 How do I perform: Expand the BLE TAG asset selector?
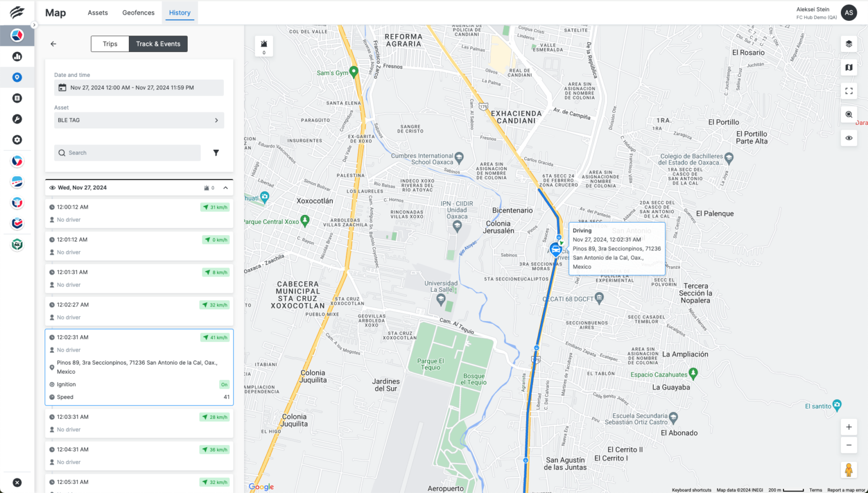(x=138, y=120)
